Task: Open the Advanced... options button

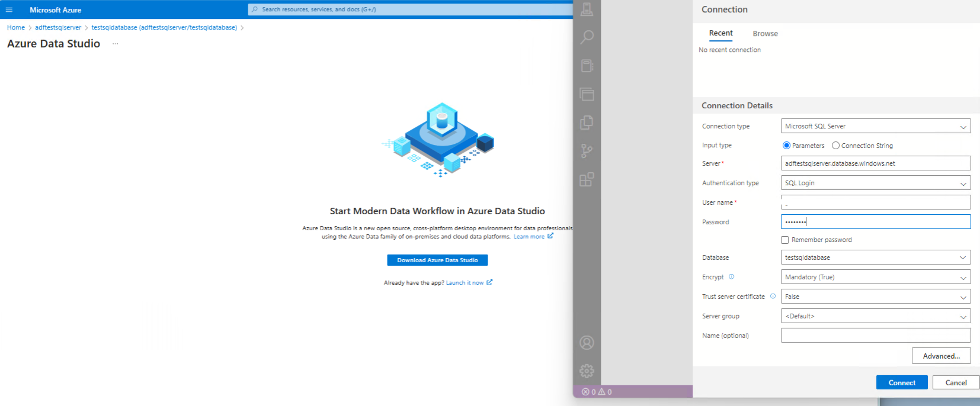Action: (941, 356)
